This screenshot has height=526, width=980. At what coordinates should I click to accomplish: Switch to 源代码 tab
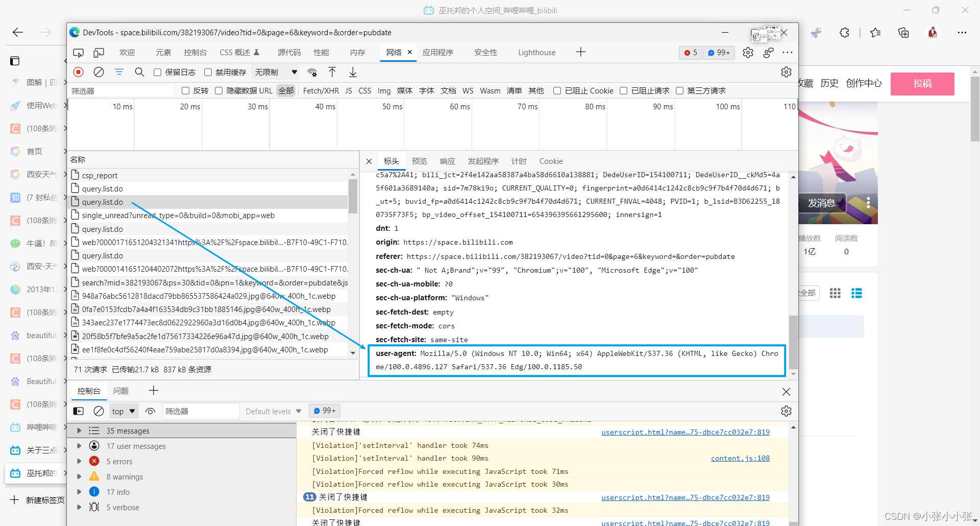point(289,53)
